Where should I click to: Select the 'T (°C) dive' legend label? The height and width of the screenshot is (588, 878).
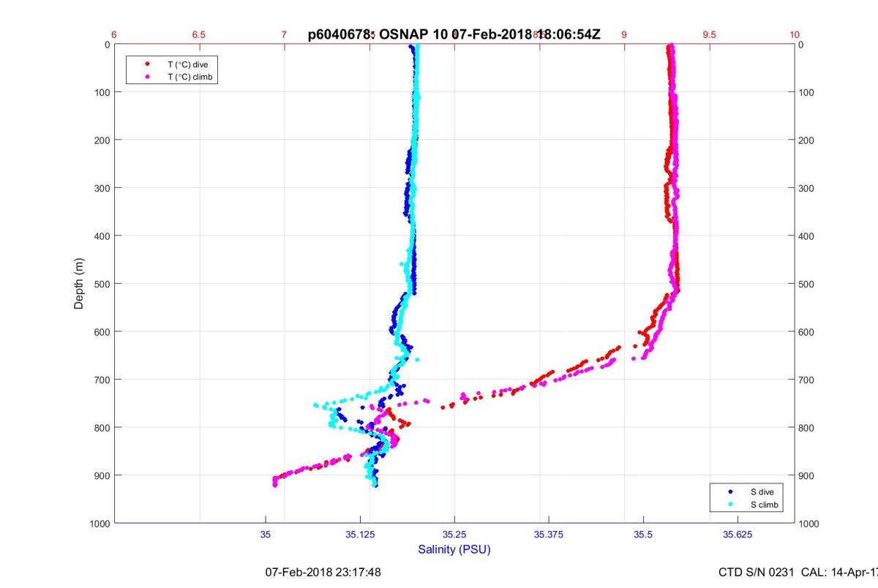pyautogui.click(x=188, y=64)
